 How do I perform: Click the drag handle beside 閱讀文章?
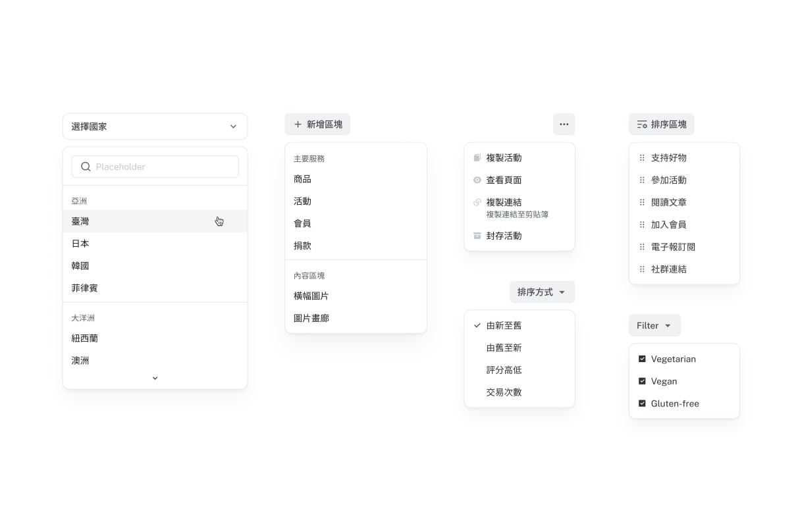click(642, 202)
